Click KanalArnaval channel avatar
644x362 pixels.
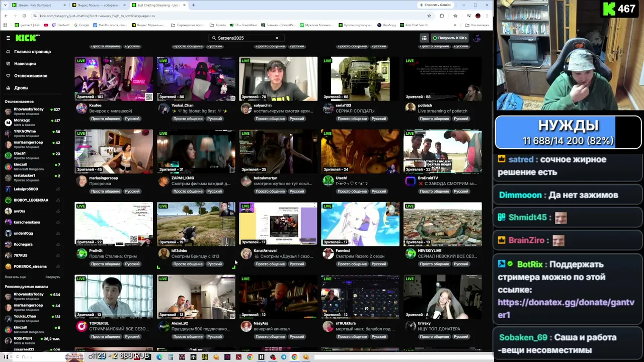click(x=246, y=254)
